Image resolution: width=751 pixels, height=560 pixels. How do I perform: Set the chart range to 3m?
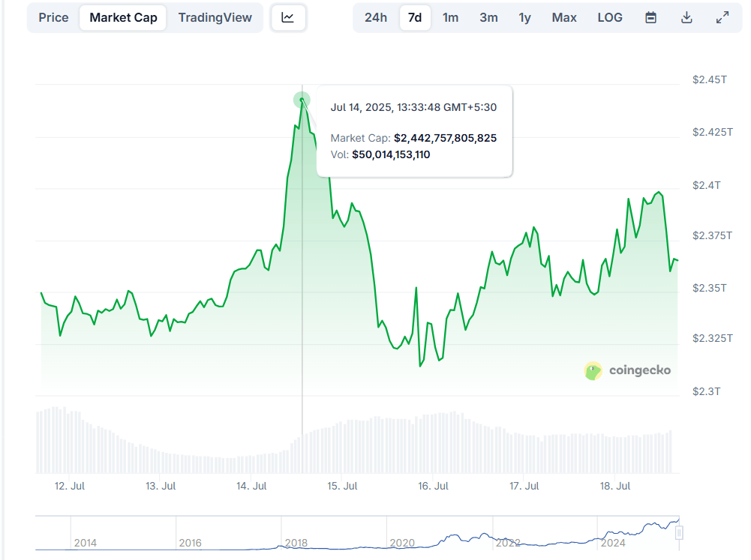pos(488,17)
